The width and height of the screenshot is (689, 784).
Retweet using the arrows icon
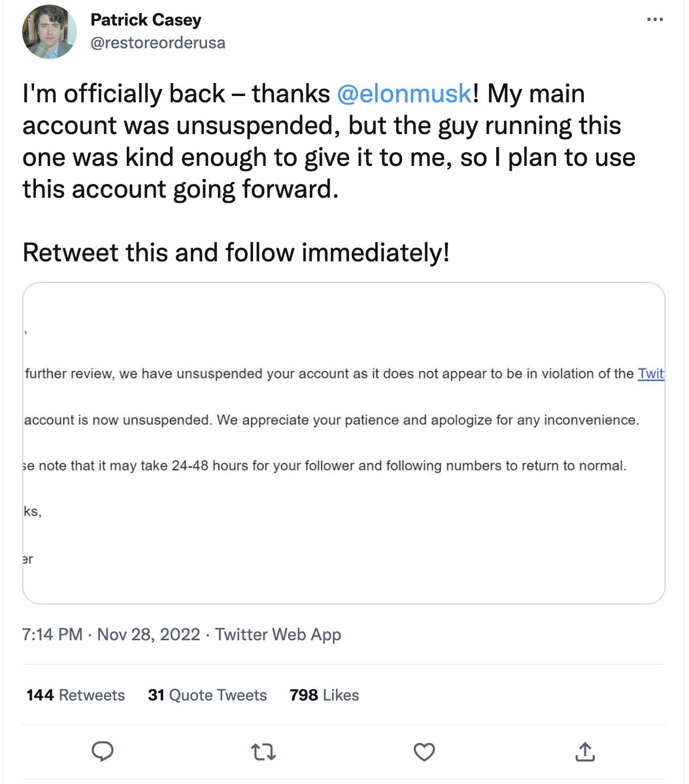(x=263, y=753)
